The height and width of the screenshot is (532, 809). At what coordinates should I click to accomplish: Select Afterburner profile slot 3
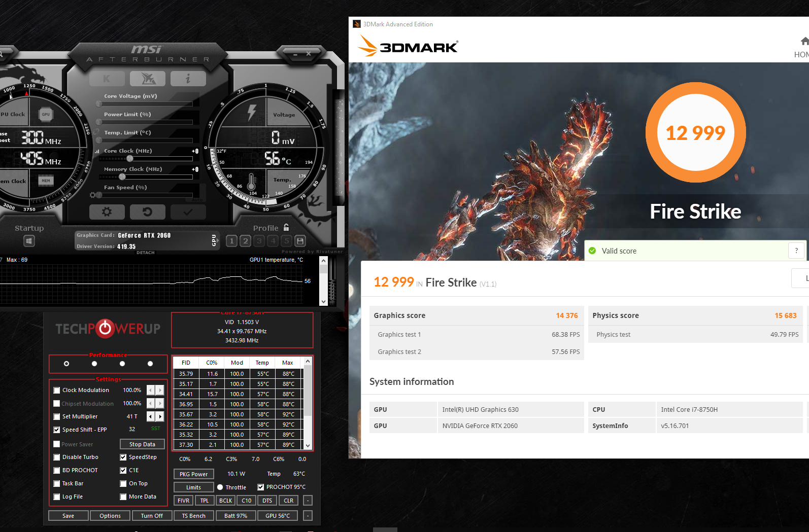pos(259,241)
